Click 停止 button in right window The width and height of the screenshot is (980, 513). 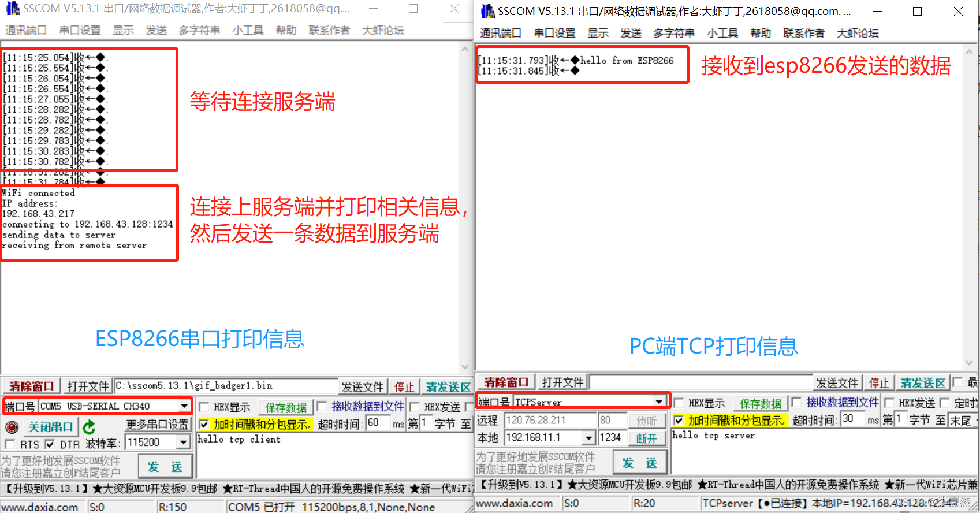pos(879,382)
